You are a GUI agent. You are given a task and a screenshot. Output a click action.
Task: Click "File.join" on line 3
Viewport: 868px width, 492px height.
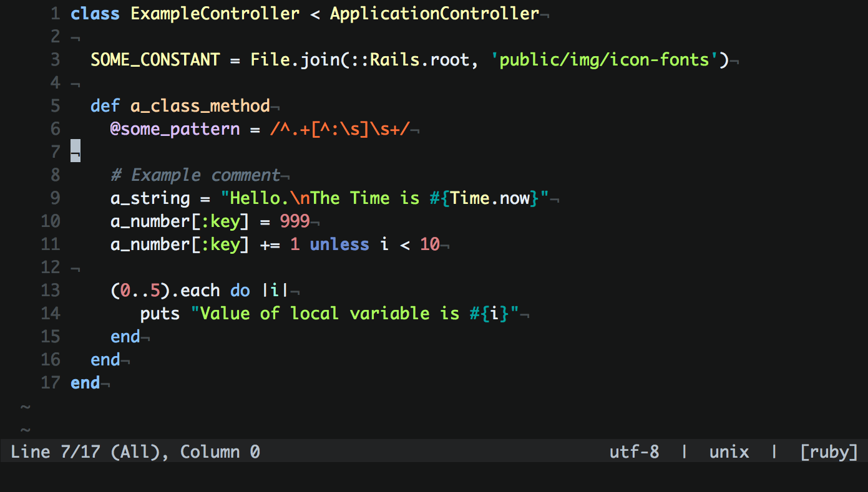point(295,60)
